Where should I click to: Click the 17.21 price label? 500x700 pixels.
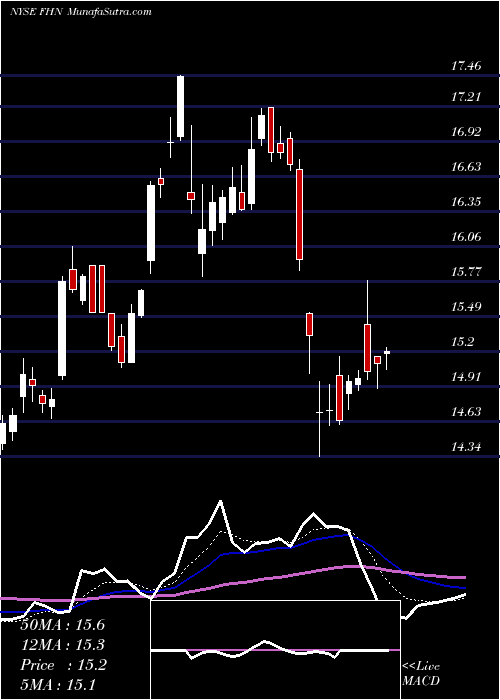coord(466,97)
